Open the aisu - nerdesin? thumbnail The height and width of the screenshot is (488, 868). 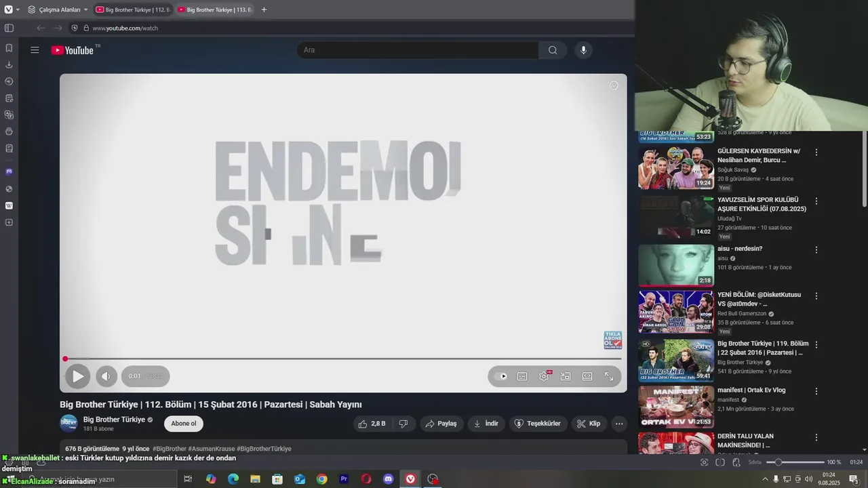[676, 265]
